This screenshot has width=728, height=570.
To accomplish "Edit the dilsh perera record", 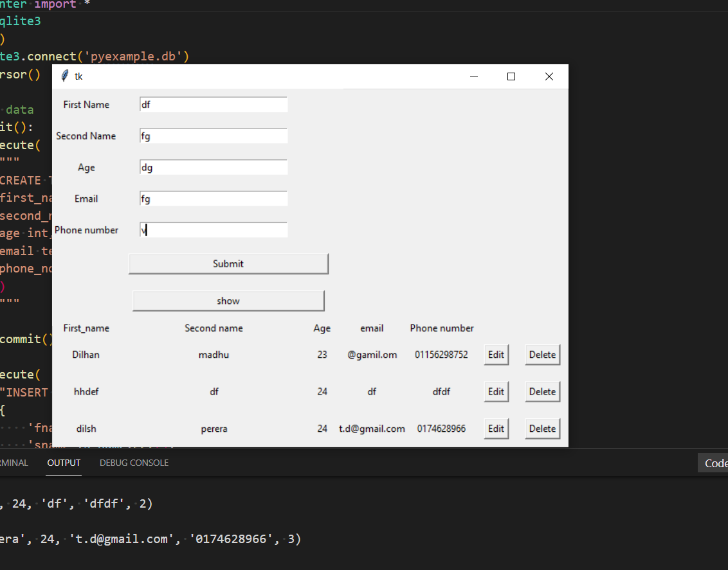I will pyautogui.click(x=496, y=429).
